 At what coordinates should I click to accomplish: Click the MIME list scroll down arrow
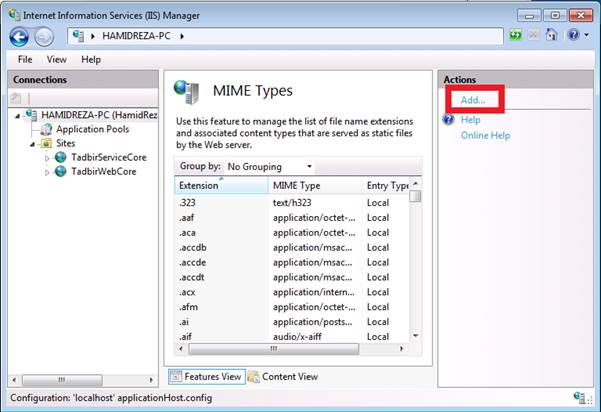pyautogui.click(x=415, y=336)
